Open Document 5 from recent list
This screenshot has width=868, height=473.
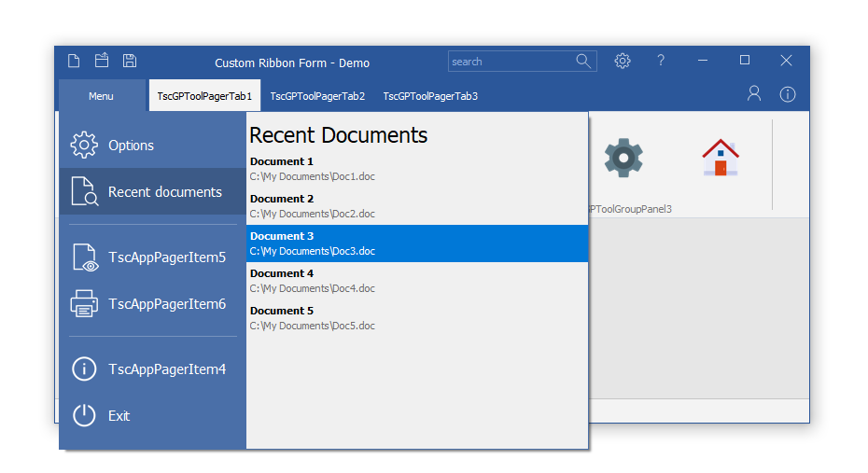coord(417,318)
